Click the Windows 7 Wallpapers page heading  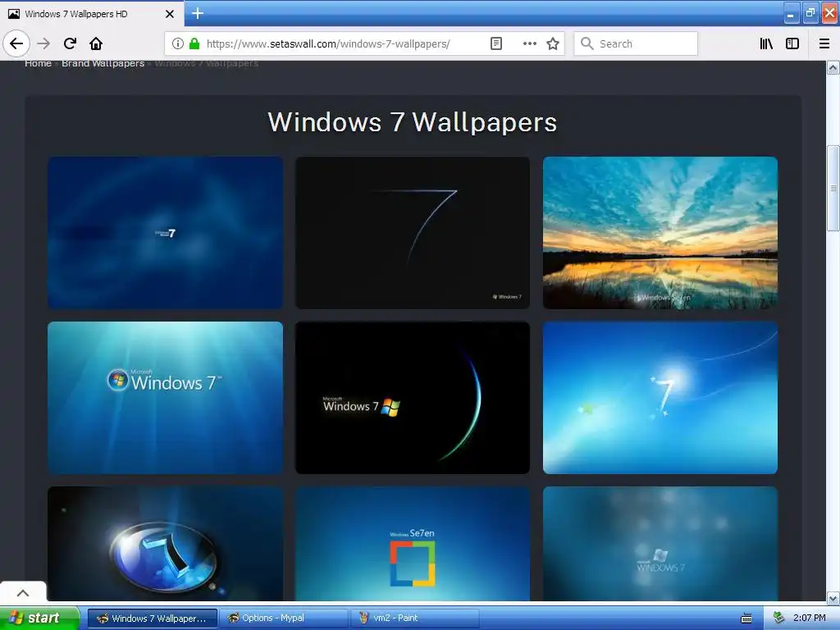pos(413,122)
